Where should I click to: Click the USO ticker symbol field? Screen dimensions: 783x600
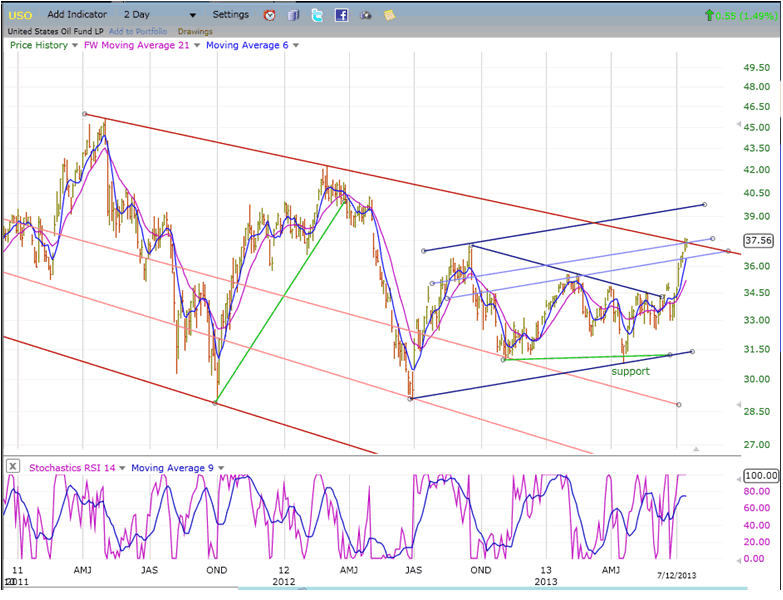click(x=21, y=15)
